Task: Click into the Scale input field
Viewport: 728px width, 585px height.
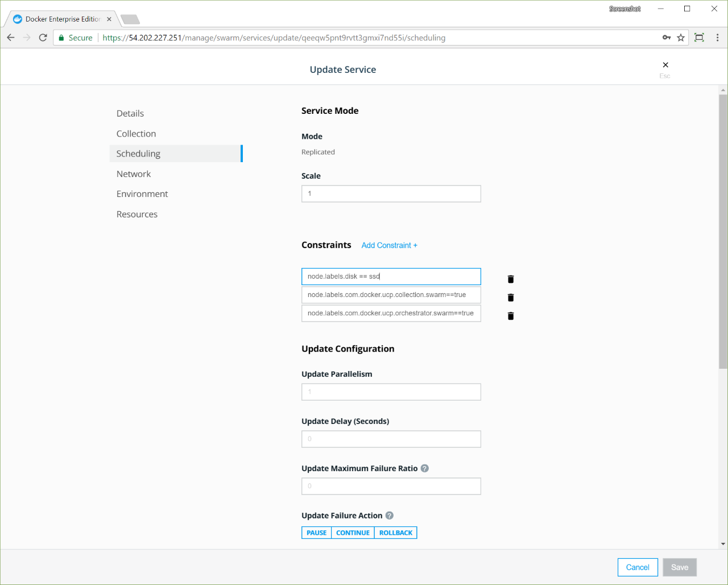Action: pos(391,194)
